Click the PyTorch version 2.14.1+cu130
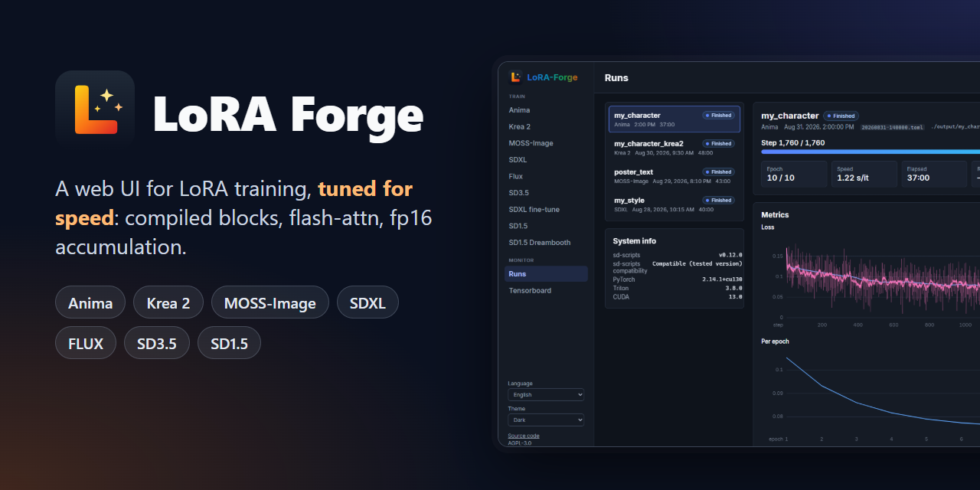The image size is (980, 490). tap(722, 279)
